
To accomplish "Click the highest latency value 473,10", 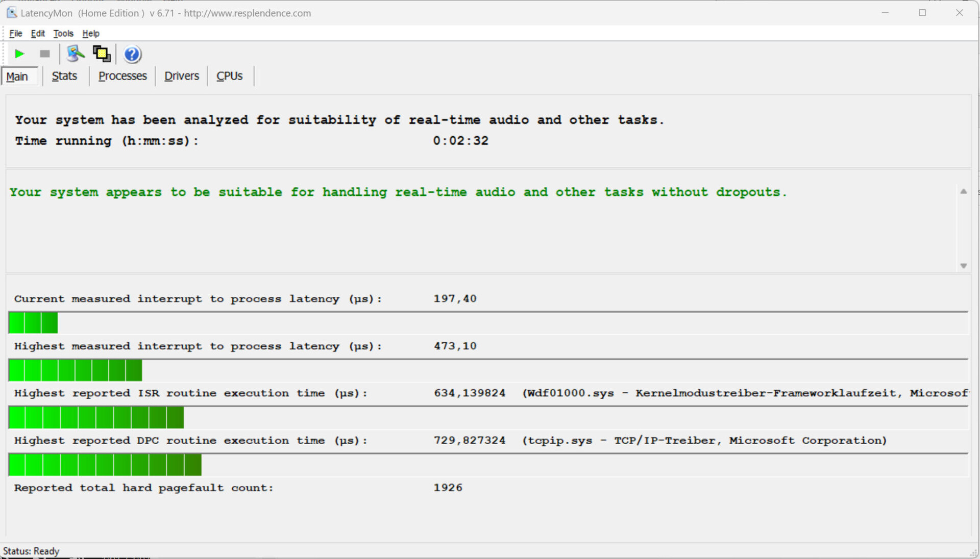I will coord(455,346).
